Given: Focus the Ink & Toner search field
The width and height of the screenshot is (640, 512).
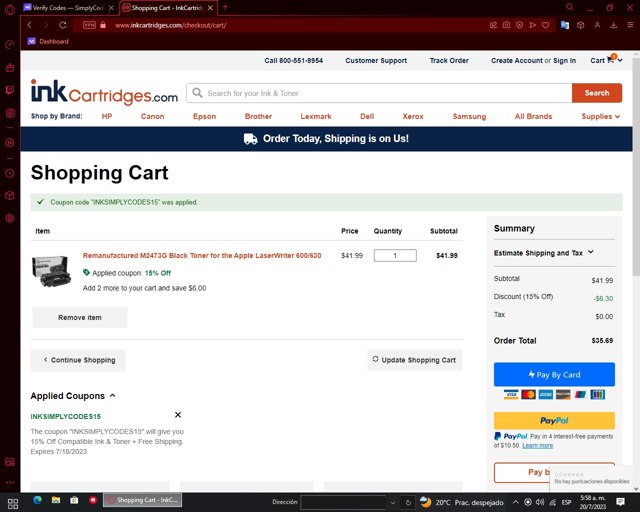Looking at the screenshot, I should coord(380,93).
